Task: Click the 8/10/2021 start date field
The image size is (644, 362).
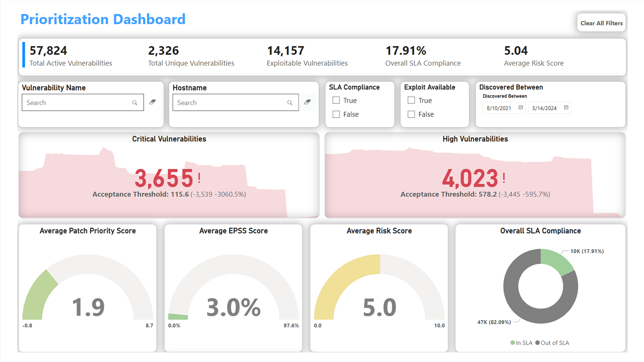Action: (x=499, y=108)
